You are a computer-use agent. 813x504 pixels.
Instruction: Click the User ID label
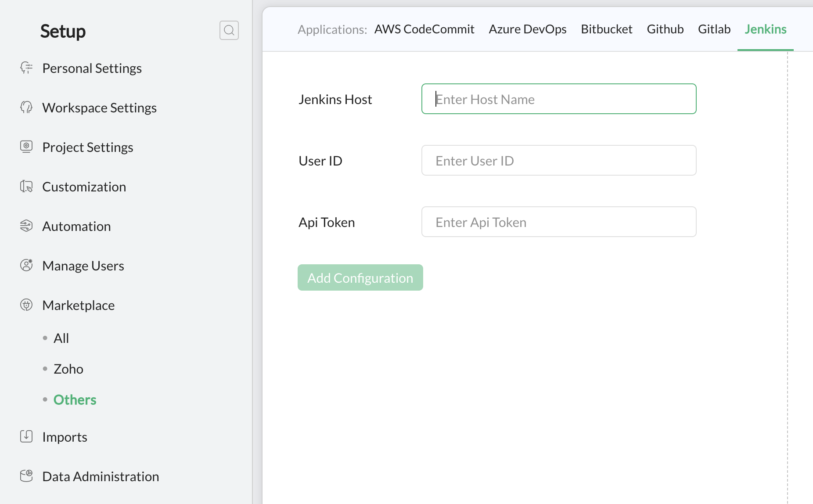tap(320, 161)
